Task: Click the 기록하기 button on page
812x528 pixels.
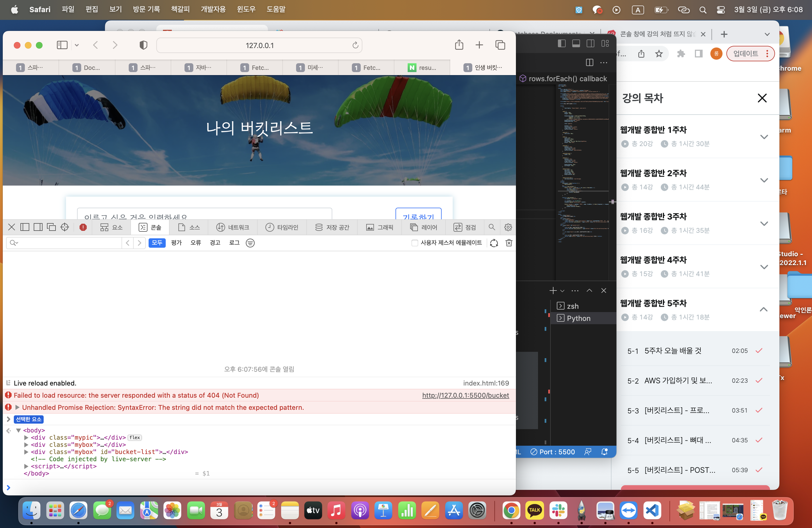Action: (x=418, y=214)
